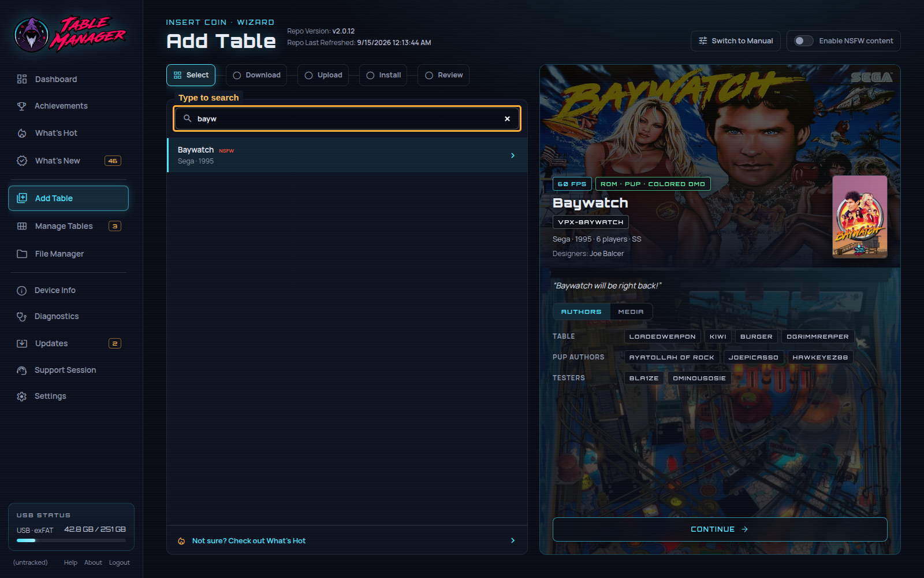Click the VPX-BAYWATCH identifier tag
Image resolution: width=924 pixels, height=578 pixels.
coord(591,222)
